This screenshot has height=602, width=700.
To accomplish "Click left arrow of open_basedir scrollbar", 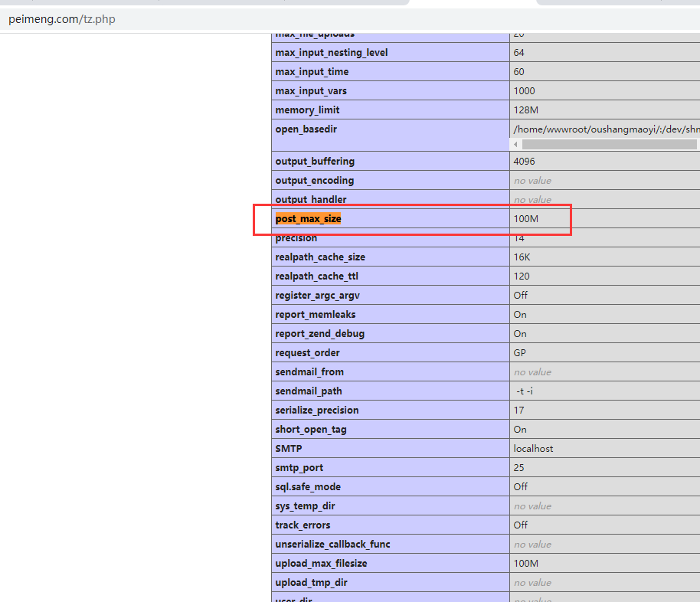I will pos(516,144).
